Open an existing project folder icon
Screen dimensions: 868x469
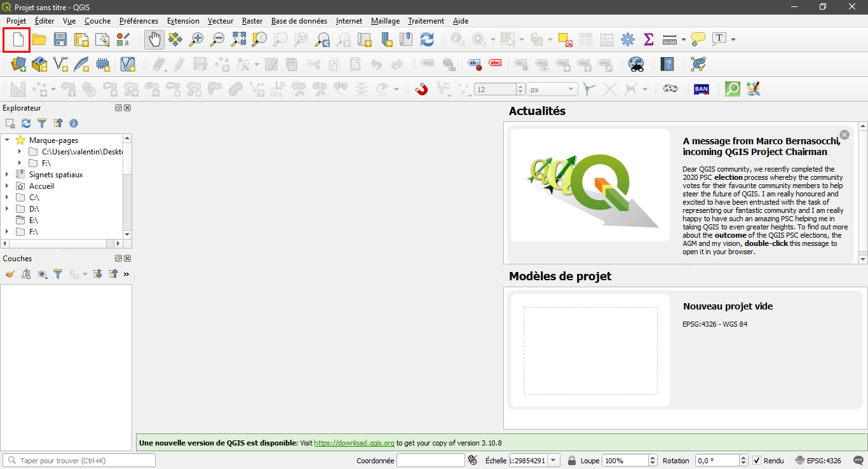tap(39, 40)
